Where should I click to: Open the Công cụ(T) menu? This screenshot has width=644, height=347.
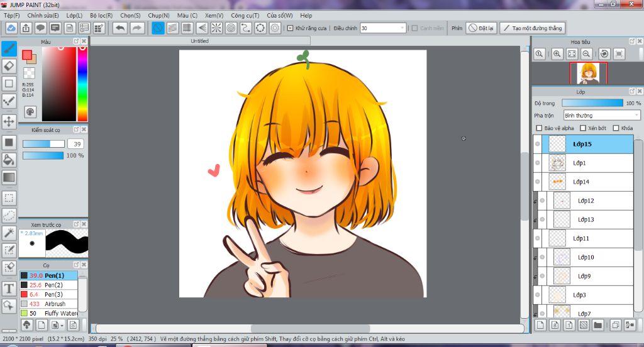click(x=245, y=15)
